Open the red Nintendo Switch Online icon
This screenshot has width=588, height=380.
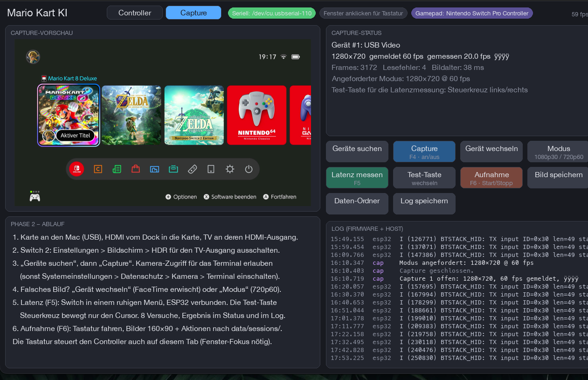(76, 169)
